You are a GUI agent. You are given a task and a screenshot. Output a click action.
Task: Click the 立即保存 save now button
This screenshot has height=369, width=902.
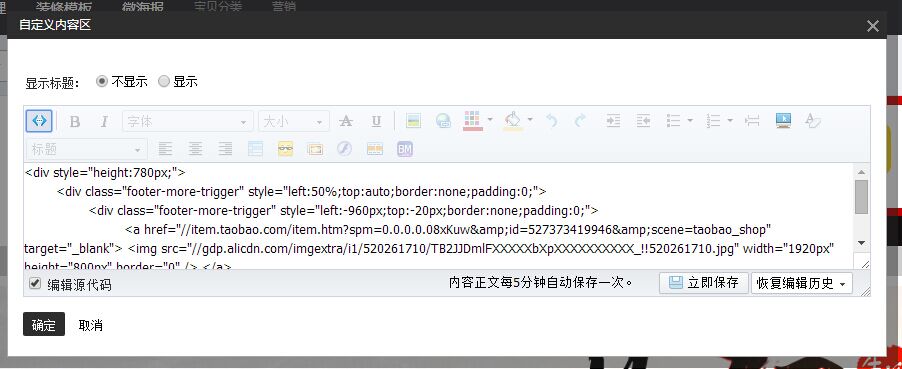pyautogui.click(x=704, y=283)
